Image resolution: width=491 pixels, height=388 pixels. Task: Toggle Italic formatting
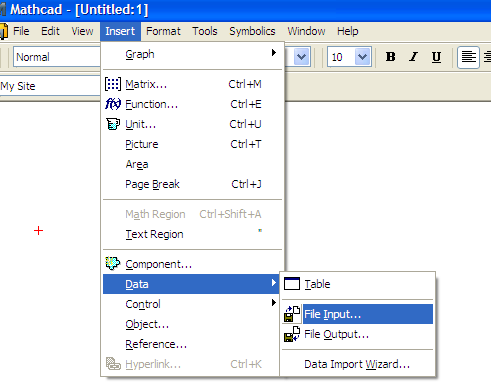coord(413,57)
